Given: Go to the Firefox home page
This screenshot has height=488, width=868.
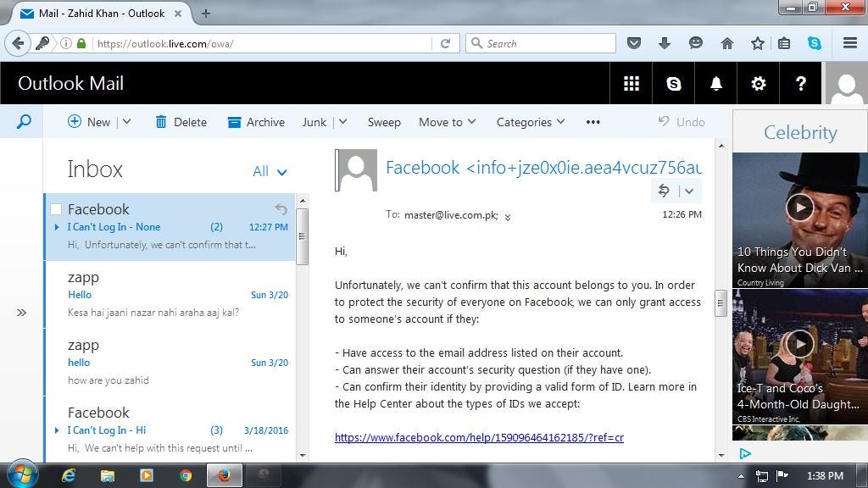Looking at the screenshot, I should (x=726, y=43).
